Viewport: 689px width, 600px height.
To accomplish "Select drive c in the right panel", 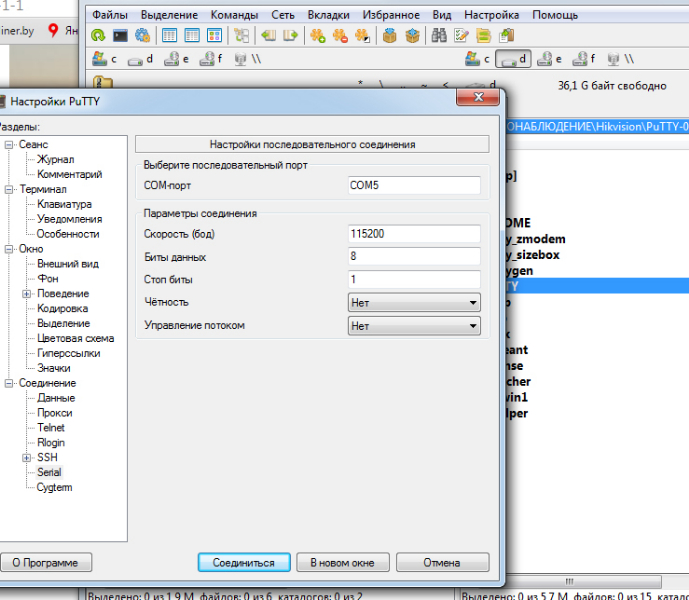I will pos(478,59).
